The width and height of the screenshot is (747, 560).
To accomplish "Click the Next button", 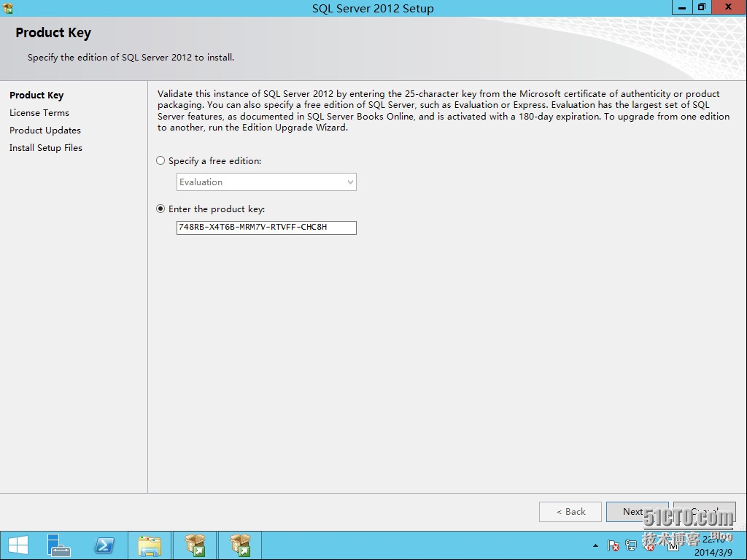I will pos(637,512).
